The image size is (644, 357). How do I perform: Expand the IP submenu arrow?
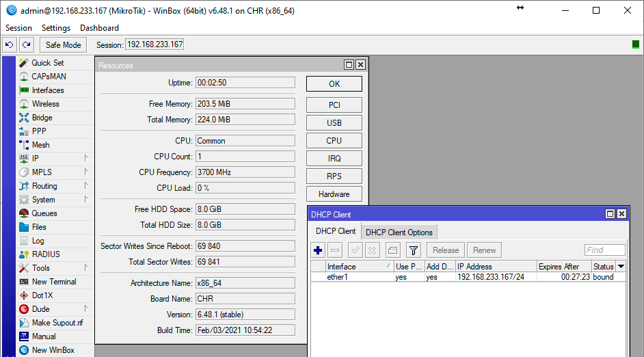[x=86, y=158]
